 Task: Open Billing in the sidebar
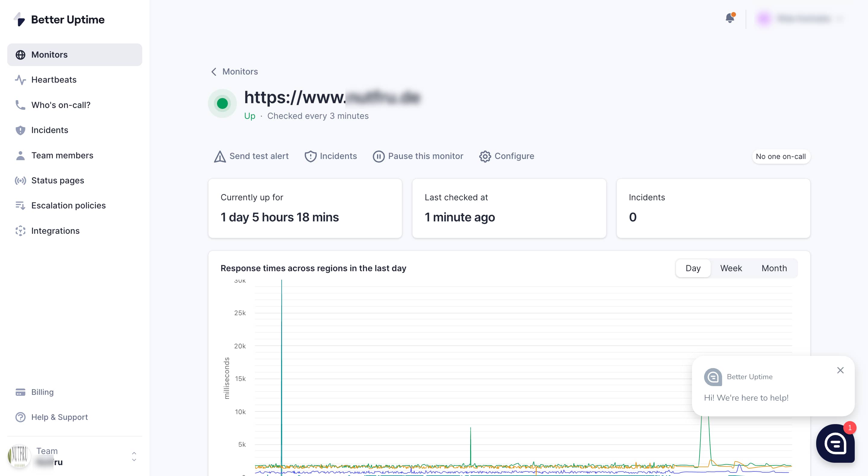point(75,392)
